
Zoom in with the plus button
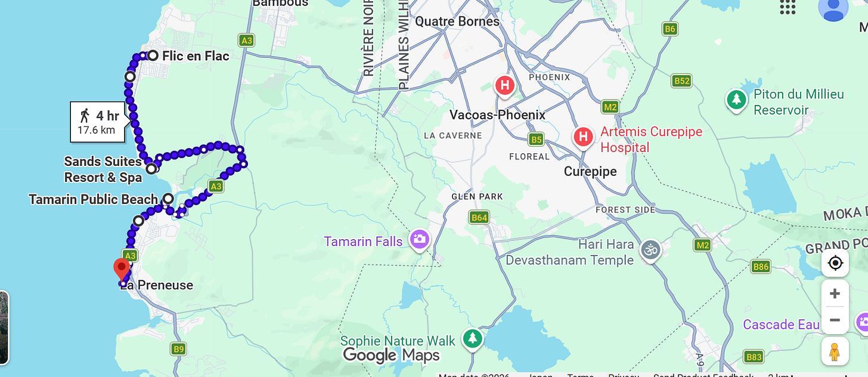pyautogui.click(x=835, y=293)
